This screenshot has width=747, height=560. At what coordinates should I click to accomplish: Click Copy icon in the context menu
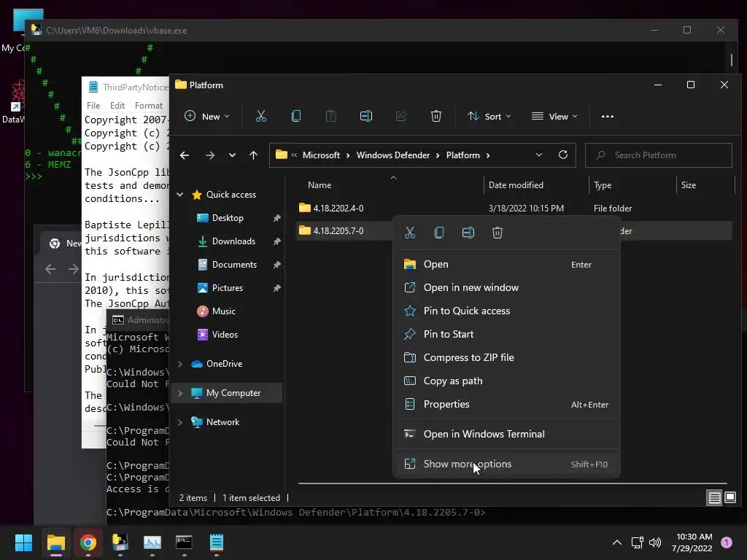pyautogui.click(x=439, y=233)
